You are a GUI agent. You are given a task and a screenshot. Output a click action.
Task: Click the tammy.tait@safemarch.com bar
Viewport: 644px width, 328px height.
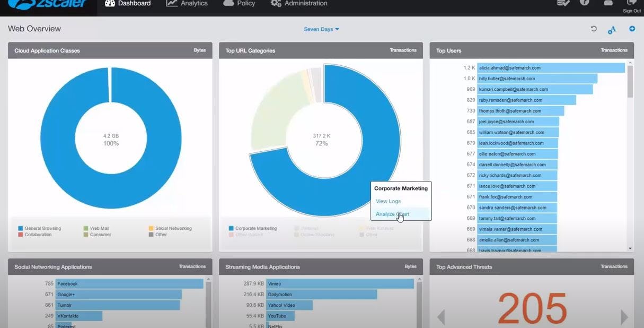tap(517, 218)
